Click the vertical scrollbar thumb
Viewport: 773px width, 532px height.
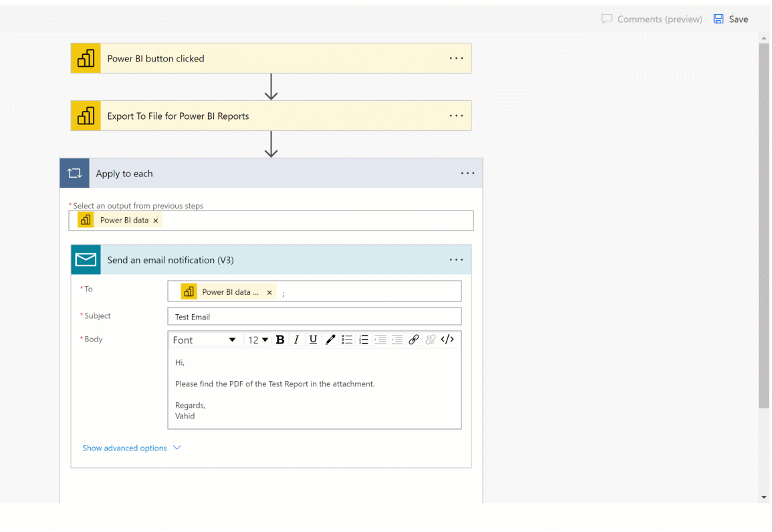[764, 226]
